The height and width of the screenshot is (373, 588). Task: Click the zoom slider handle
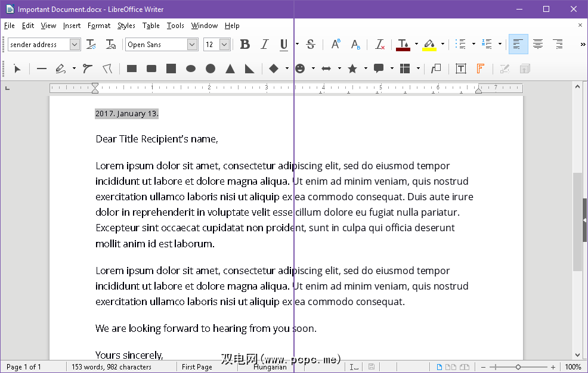518,367
